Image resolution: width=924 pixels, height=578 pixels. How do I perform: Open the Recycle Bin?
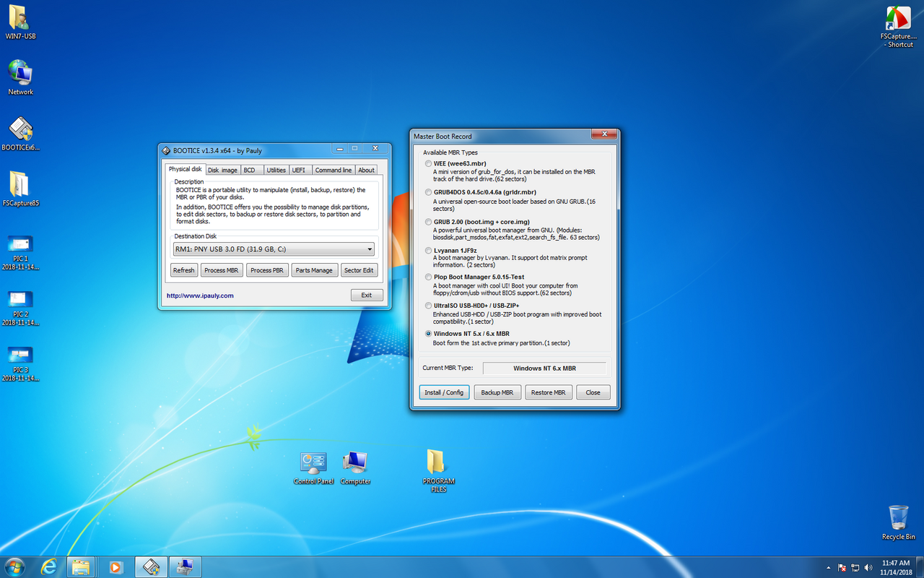coord(898,522)
